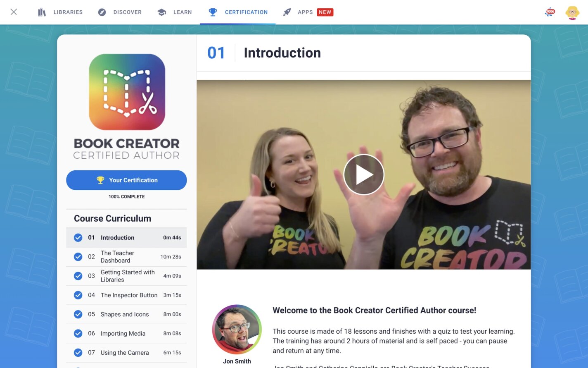Toggle completion checkmark on lesson 01 Introduction
This screenshot has height=368, width=588.
point(78,237)
